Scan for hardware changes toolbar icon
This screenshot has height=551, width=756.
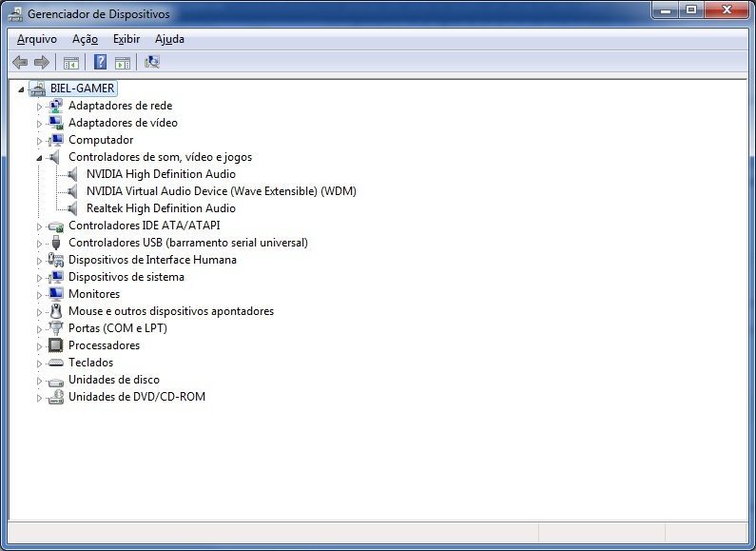[152, 62]
